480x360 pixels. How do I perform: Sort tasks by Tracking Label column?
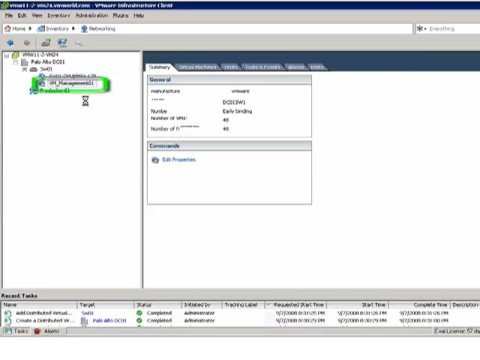click(243, 305)
